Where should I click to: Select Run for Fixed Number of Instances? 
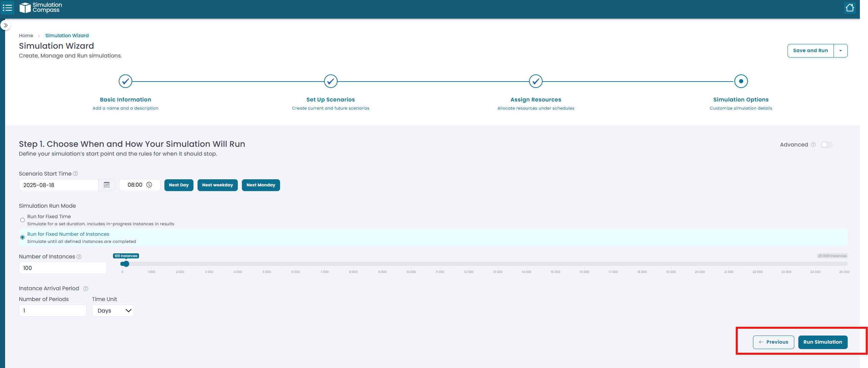(x=22, y=237)
